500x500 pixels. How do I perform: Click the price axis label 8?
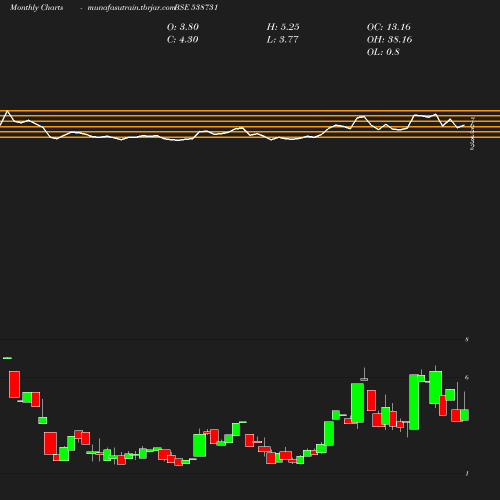pos(467,339)
